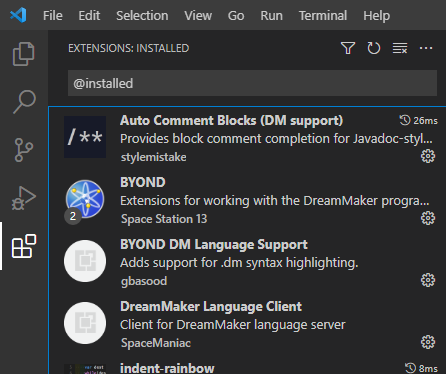Click the DreamMaker Language Client placeholder icon

coord(85,323)
